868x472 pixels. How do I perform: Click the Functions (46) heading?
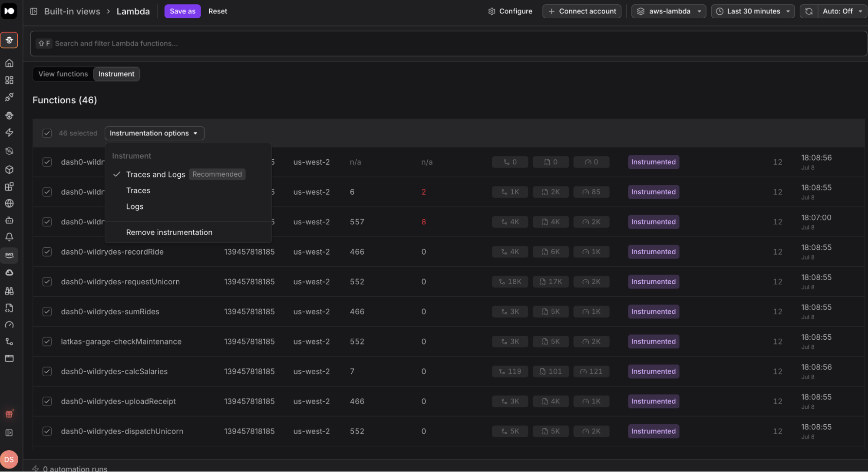[65, 100]
